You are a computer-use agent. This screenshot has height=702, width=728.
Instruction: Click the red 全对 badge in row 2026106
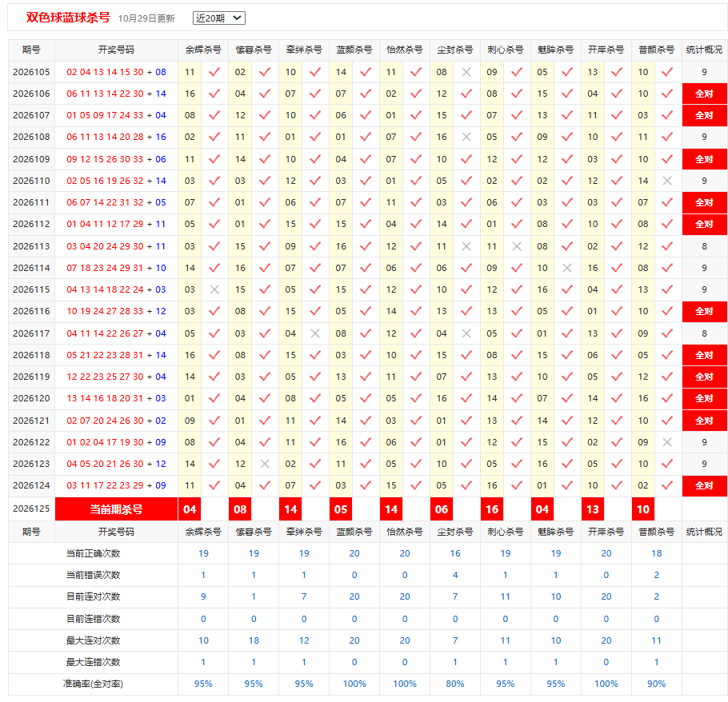click(704, 94)
